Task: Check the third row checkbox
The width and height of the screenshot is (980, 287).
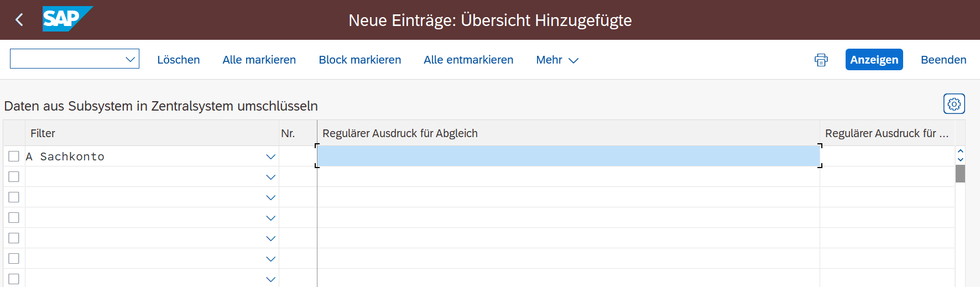Action: click(14, 197)
